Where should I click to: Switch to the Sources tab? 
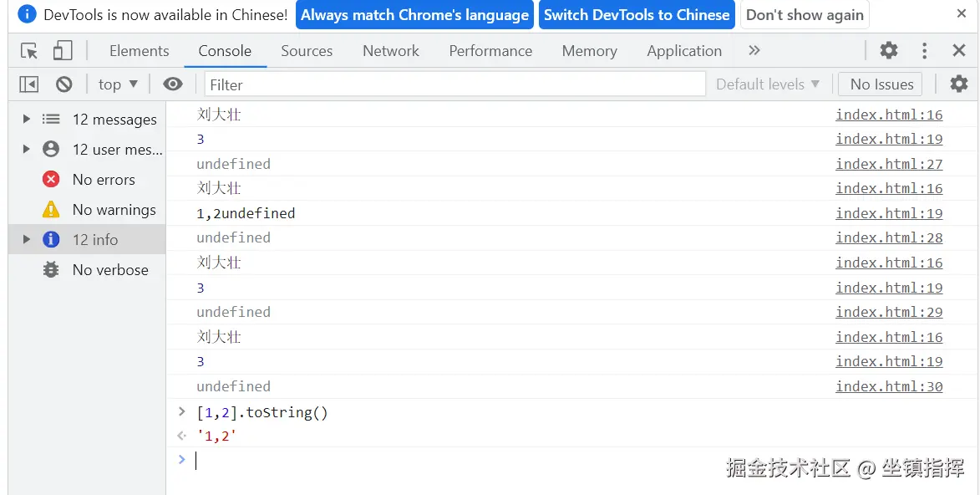(x=307, y=51)
